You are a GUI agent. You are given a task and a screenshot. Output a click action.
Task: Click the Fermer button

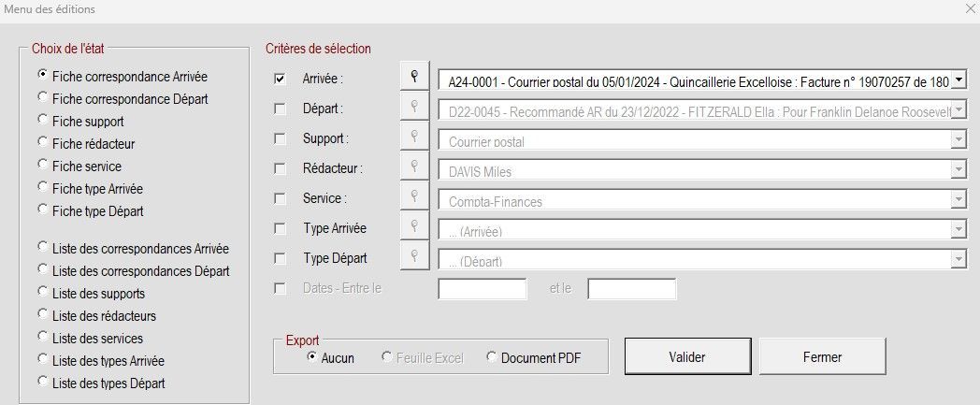(x=822, y=356)
